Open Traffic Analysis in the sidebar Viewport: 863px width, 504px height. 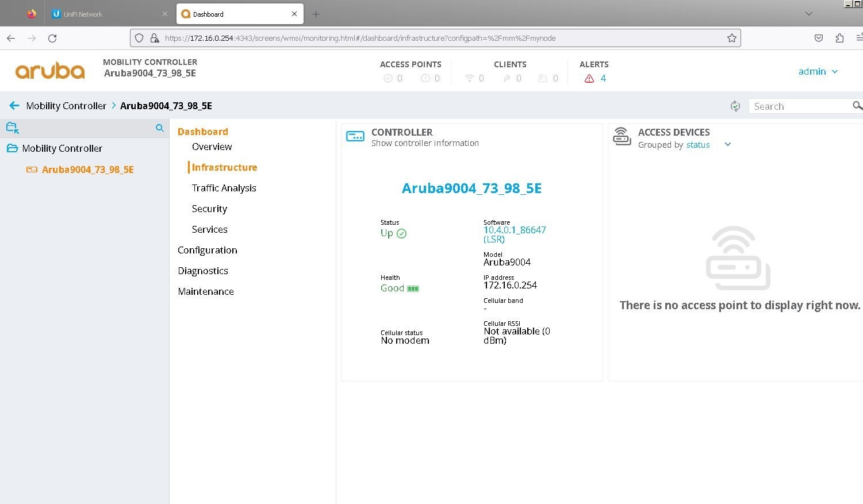coord(224,188)
